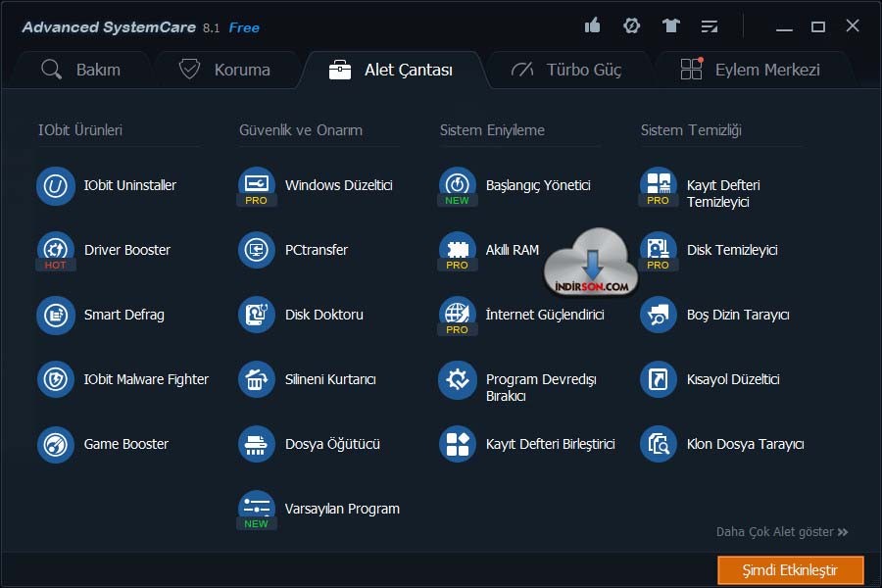Image resolution: width=882 pixels, height=588 pixels.
Task: Launch the Game Booster icon
Action: coord(56,445)
